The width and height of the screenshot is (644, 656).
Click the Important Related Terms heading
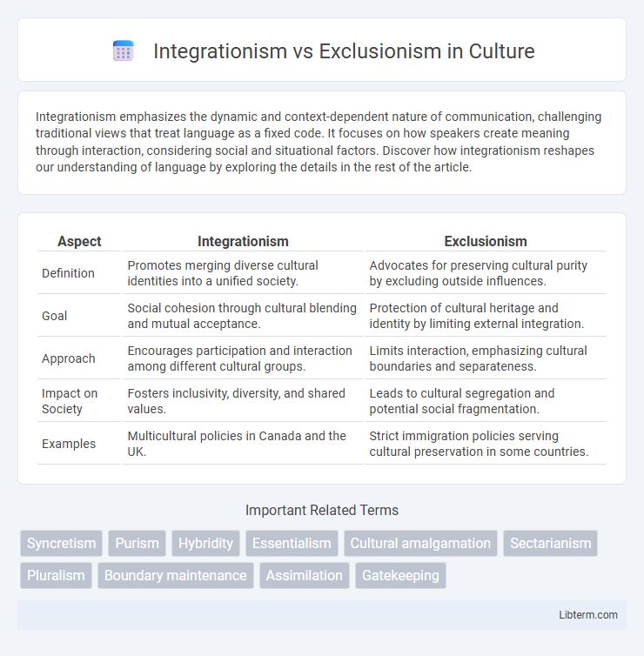pyautogui.click(x=322, y=510)
